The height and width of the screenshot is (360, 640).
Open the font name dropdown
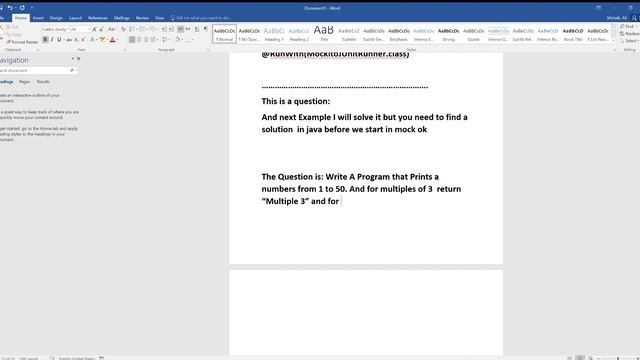[x=68, y=29]
